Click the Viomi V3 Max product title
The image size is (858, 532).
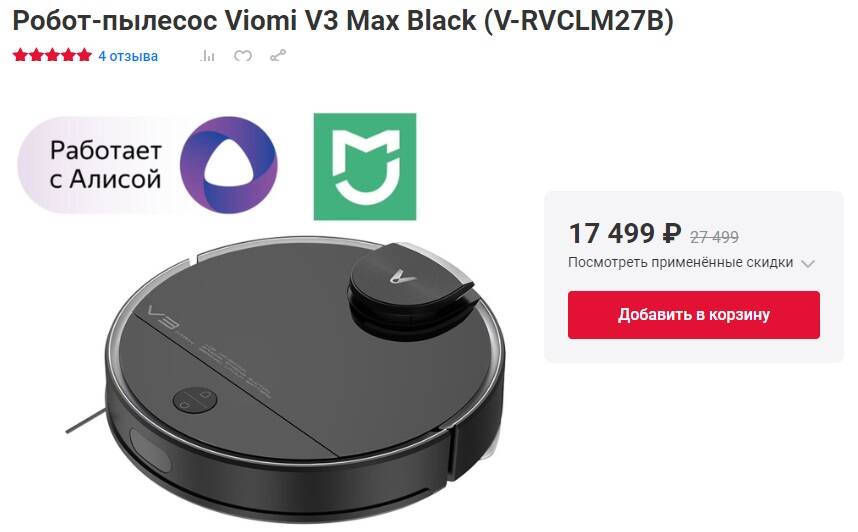coord(343,21)
